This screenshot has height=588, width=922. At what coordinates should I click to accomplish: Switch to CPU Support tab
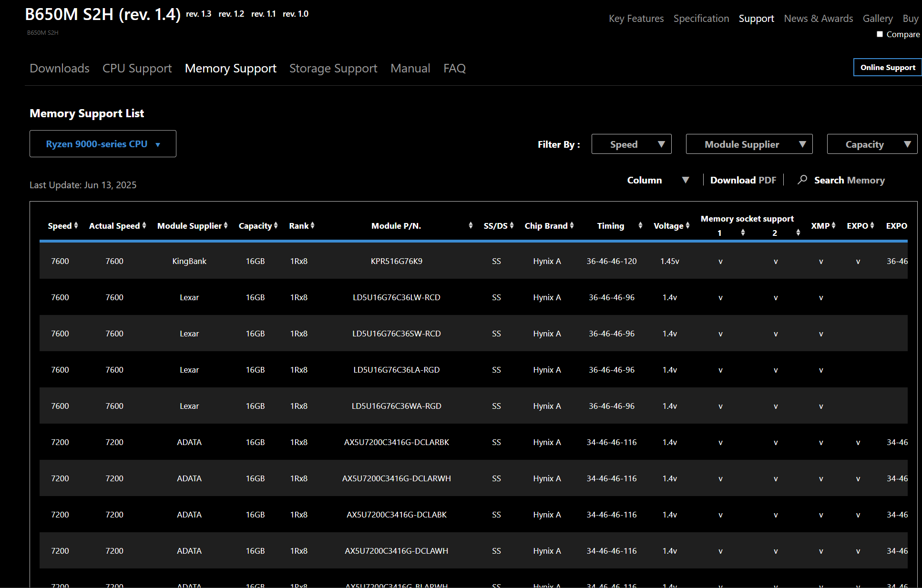click(137, 68)
